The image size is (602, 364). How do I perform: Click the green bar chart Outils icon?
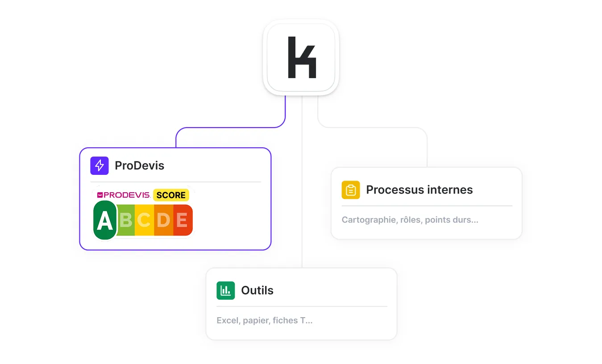pyautogui.click(x=226, y=290)
